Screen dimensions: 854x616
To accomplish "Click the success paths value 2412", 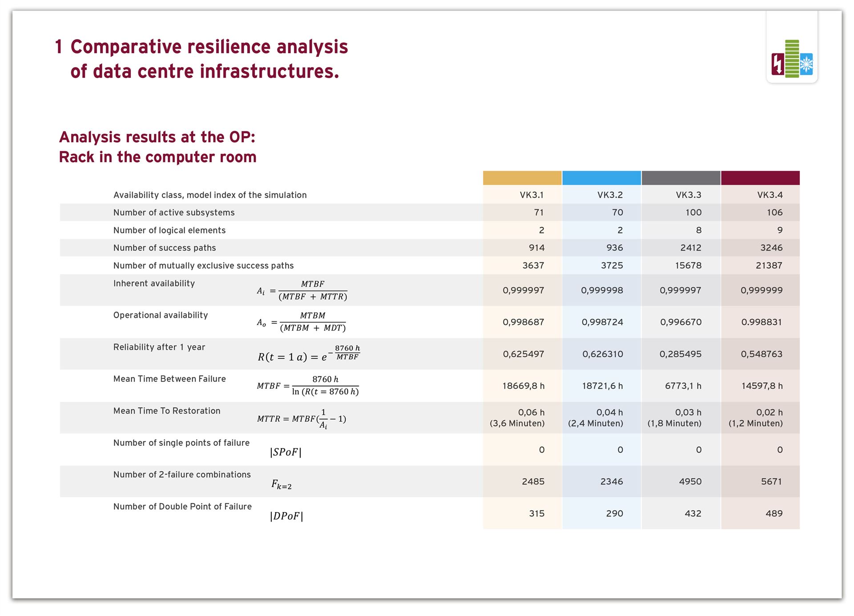I will click(x=691, y=248).
